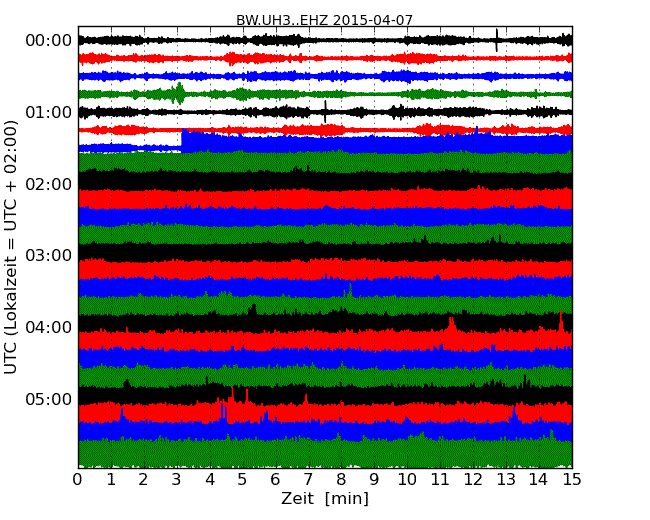Click the green burst in the 00:45 trace
The image size is (650, 520).
point(178,93)
